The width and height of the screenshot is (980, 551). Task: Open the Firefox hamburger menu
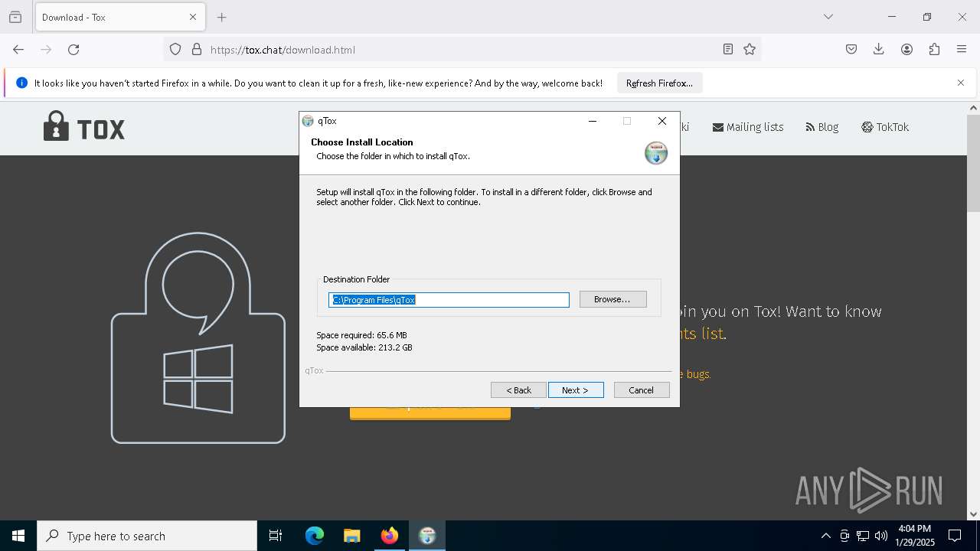(x=962, y=50)
